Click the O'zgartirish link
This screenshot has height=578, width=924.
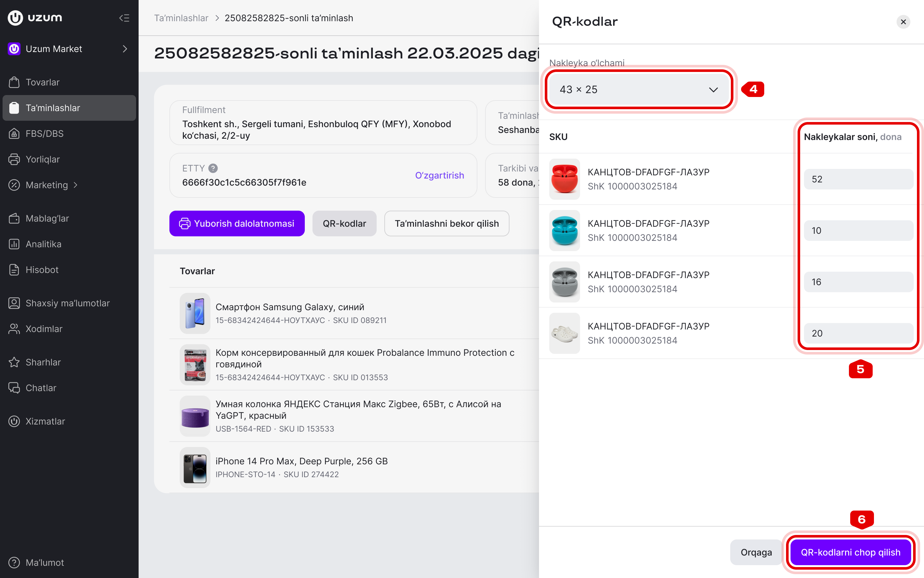coord(440,175)
